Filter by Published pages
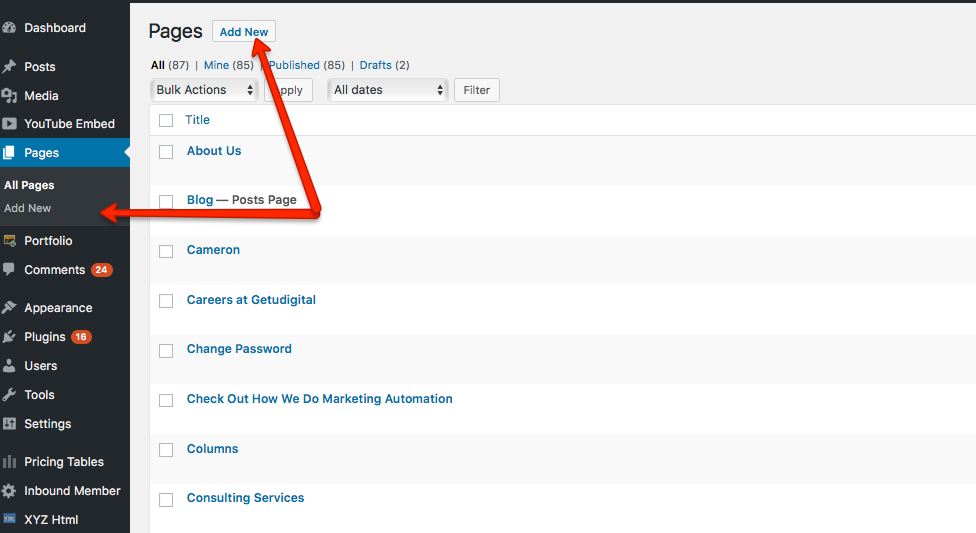 tap(294, 65)
